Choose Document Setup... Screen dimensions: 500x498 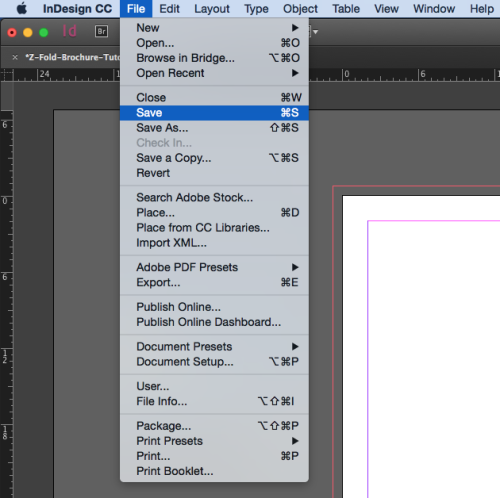(214, 362)
